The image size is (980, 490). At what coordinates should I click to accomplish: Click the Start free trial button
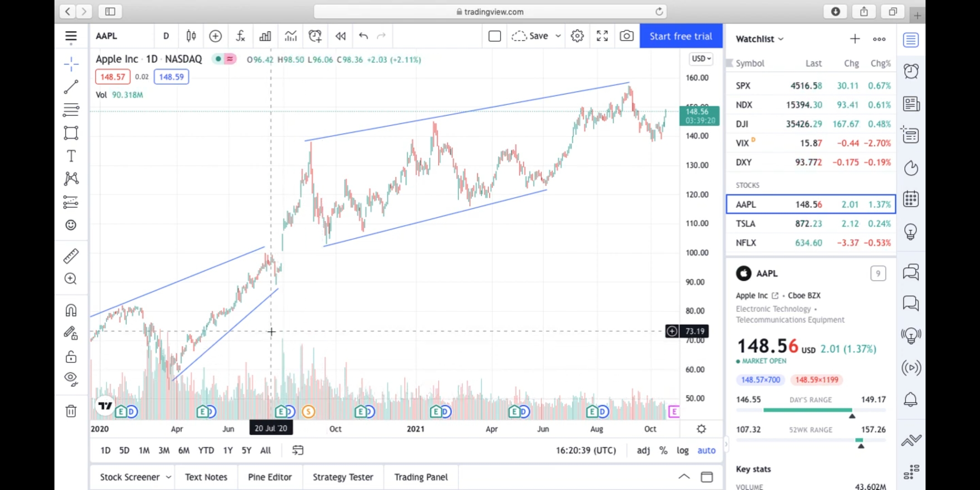coord(681,36)
